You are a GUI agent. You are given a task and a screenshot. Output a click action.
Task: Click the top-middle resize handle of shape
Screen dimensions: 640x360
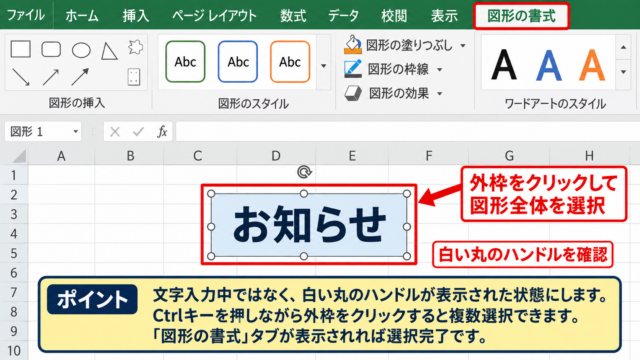click(x=304, y=193)
